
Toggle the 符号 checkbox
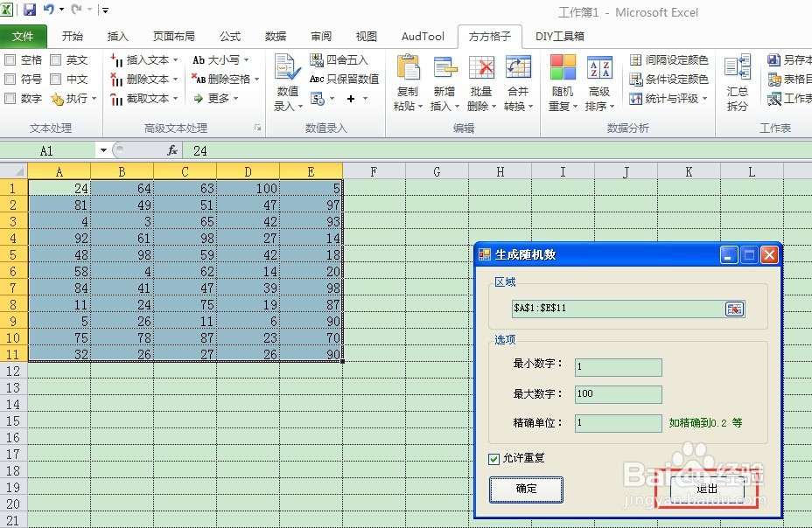(x=10, y=80)
